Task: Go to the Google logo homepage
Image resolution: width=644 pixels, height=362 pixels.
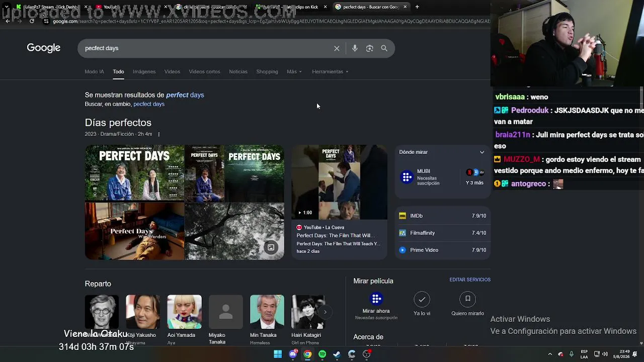Action: (x=44, y=48)
